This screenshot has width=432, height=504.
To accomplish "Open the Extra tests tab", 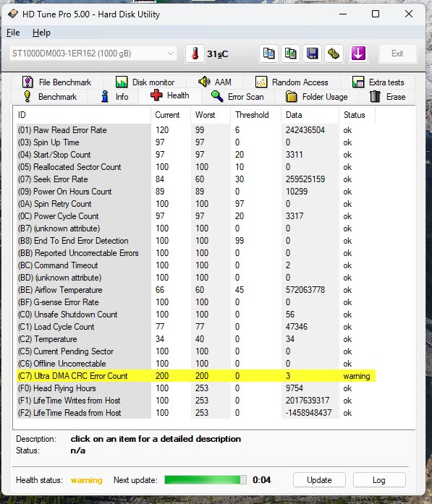I will tap(378, 82).
